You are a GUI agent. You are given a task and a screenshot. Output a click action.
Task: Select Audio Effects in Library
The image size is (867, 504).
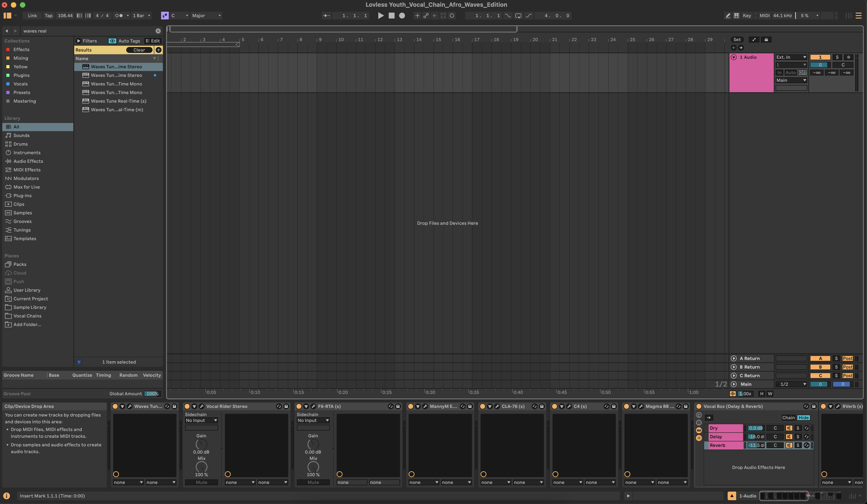pos(28,161)
